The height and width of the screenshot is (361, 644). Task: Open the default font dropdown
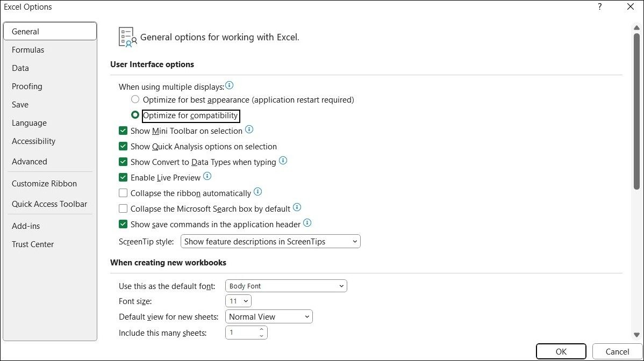(285, 286)
